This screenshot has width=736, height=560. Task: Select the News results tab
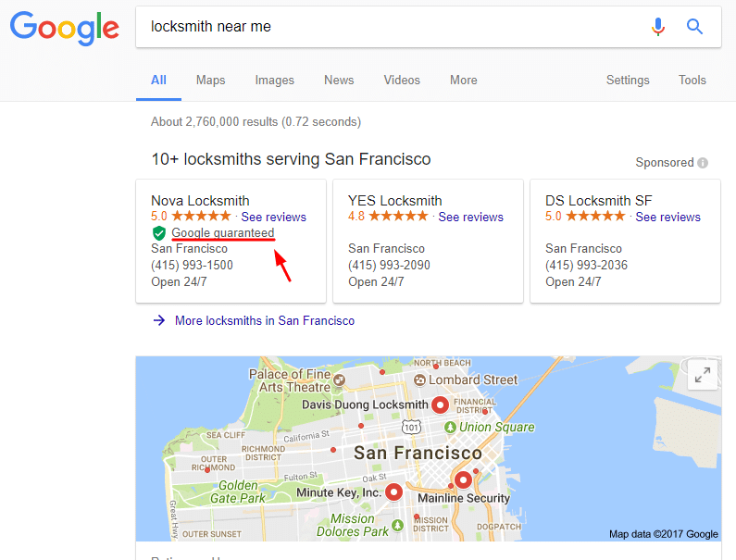coord(339,81)
